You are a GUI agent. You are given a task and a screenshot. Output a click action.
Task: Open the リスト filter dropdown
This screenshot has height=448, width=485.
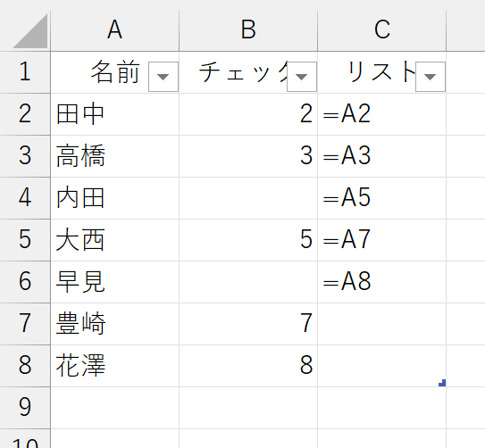point(431,77)
